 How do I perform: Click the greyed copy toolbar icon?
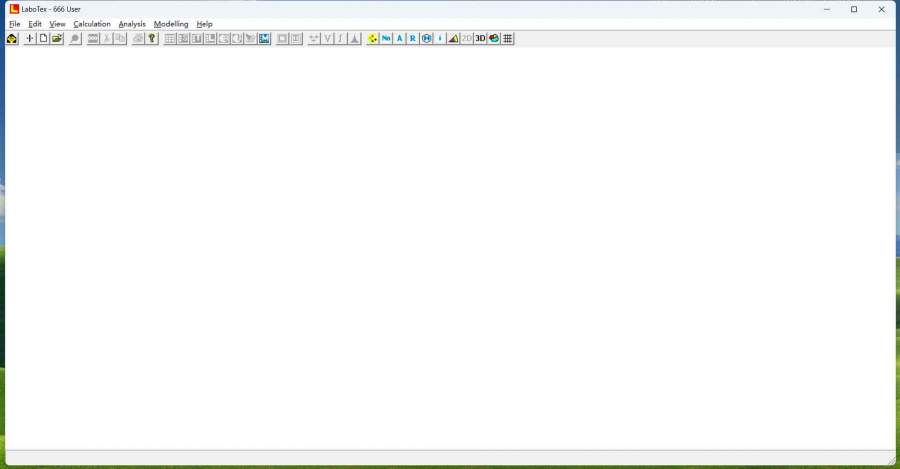tap(120, 38)
